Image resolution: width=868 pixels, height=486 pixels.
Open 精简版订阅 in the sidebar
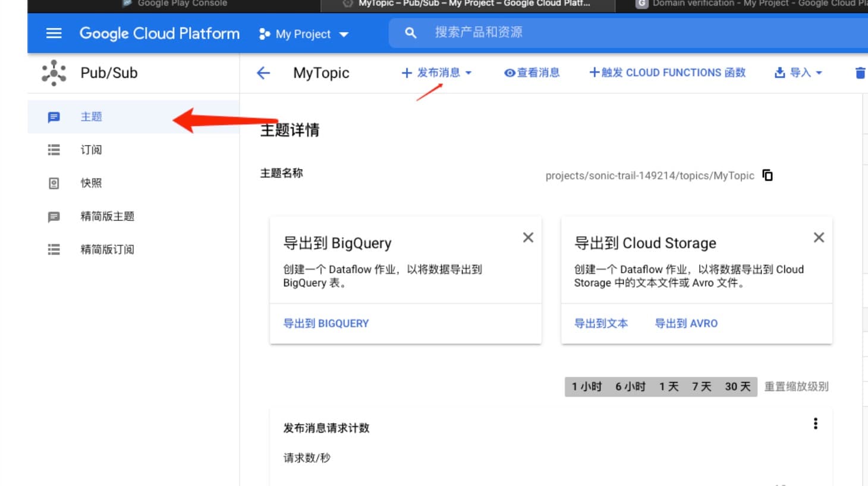134,250
